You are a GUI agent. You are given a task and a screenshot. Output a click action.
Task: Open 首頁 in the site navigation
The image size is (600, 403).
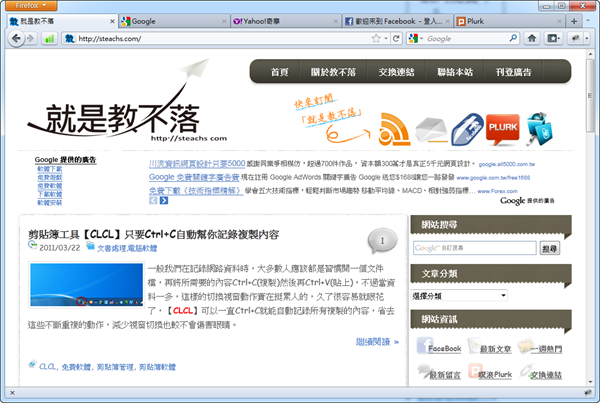(x=279, y=72)
